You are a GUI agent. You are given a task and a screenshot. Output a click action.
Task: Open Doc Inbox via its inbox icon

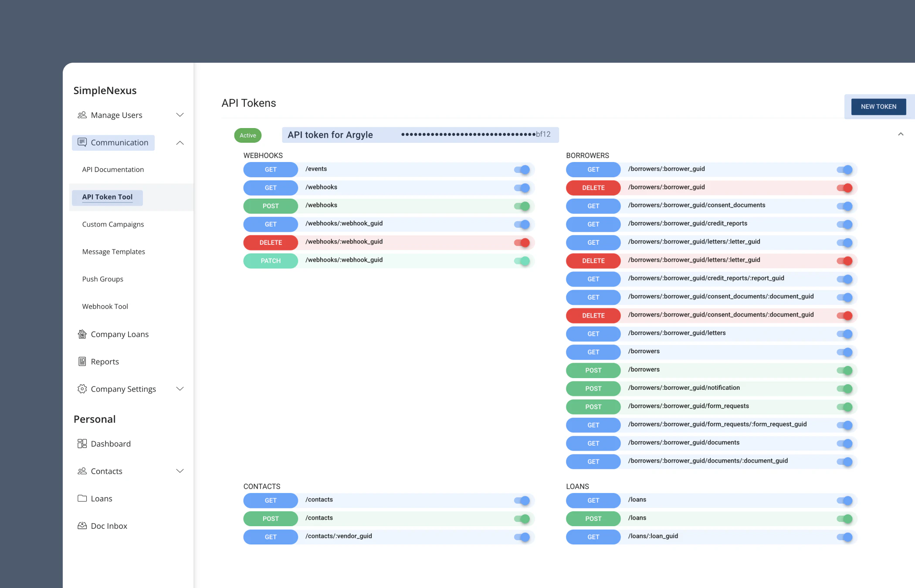pos(82,526)
